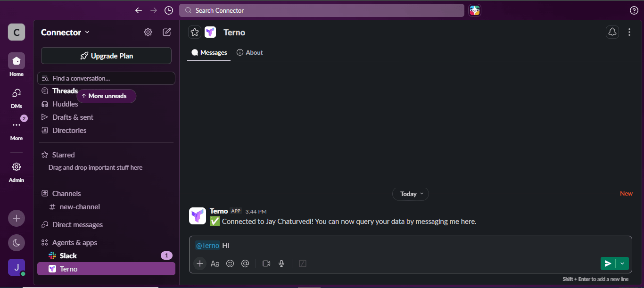644x288 pixels.
Task: Click the 3:44 PM message timestamp
Action: pos(256,212)
